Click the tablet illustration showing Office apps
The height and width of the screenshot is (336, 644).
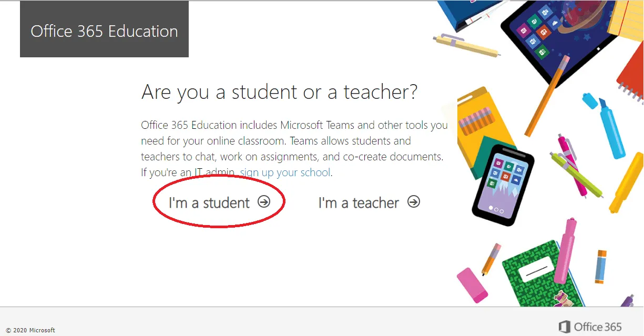tap(552, 36)
